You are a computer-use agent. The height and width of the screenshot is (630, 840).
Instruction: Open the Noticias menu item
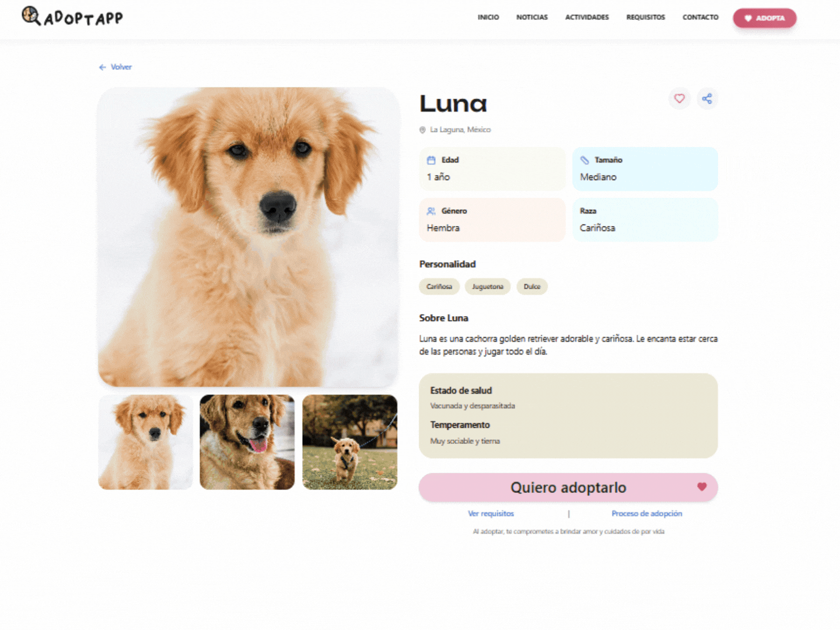532,17
